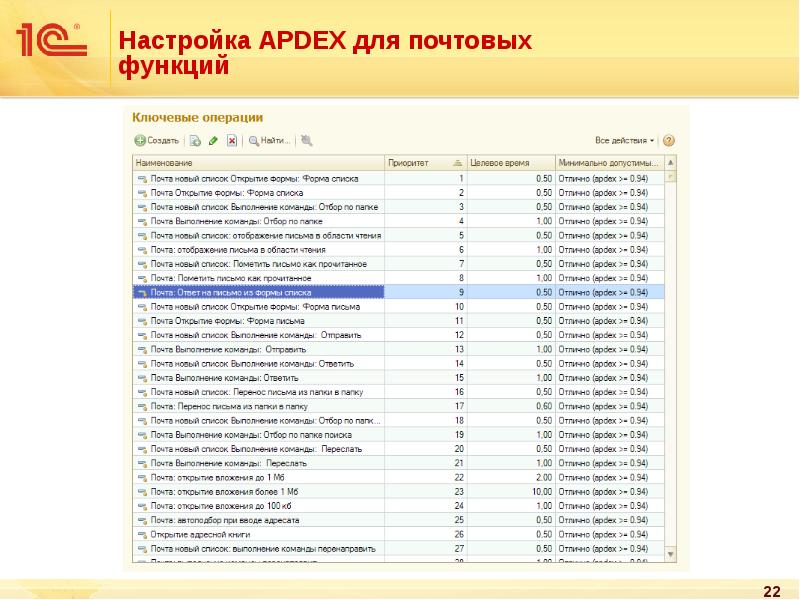This screenshot has width=800, height=600.
Task: Click the Создать (Create) button
Action: 157,141
